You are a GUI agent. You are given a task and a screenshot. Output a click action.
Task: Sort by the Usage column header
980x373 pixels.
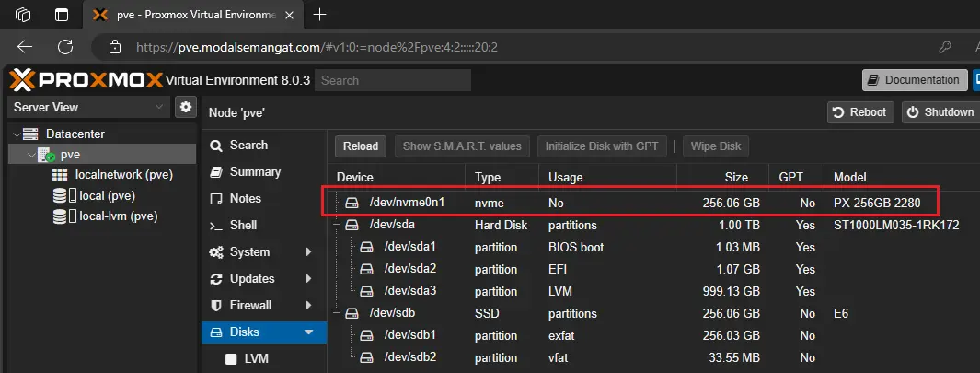tap(608, 177)
